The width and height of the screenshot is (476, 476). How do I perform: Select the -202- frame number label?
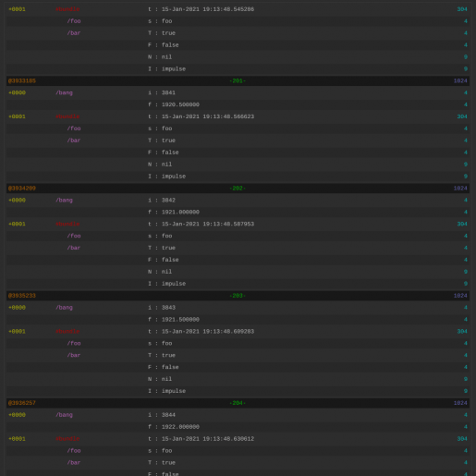click(238, 189)
